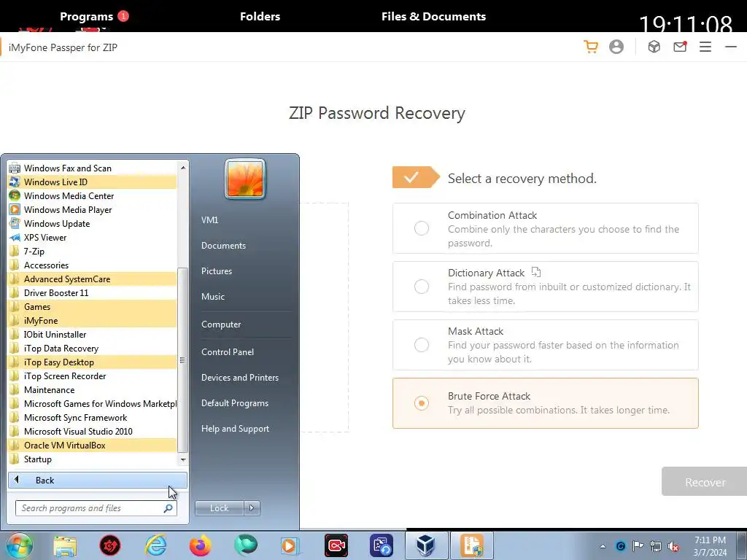The width and height of the screenshot is (747, 560).
Task: Click the user account icon in Passper
Action: [x=616, y=47]
